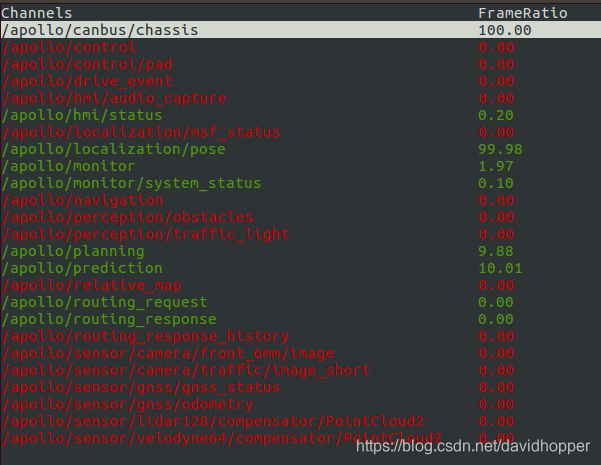Select the /apollo/hmi/audio_capture channel
The image size is (601, 465).
(x=113, y=98)
